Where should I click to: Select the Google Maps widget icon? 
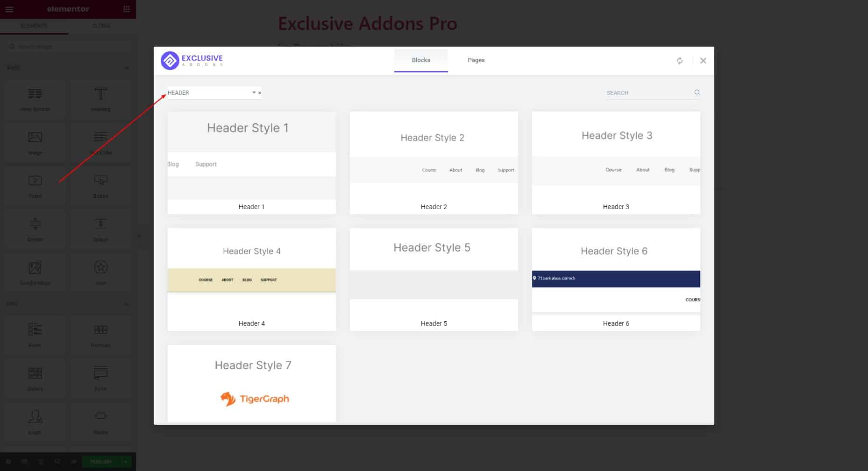click(35, 267)
